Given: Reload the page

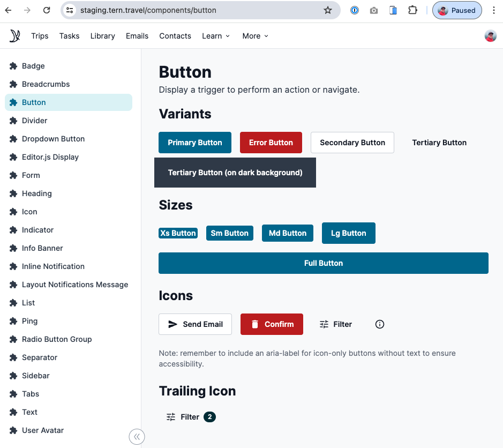Looking at the screenshot, I should [47, 10].
